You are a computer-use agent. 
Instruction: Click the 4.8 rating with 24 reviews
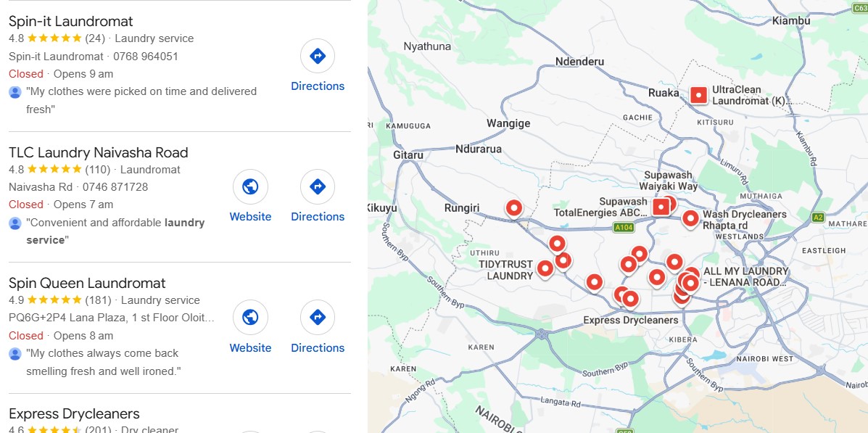tap(57, 38)
